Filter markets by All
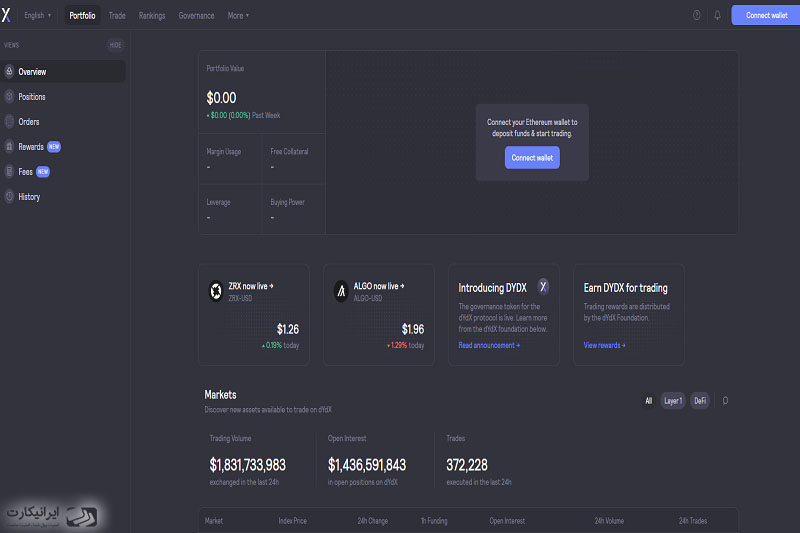 click(x=648, y=401)
